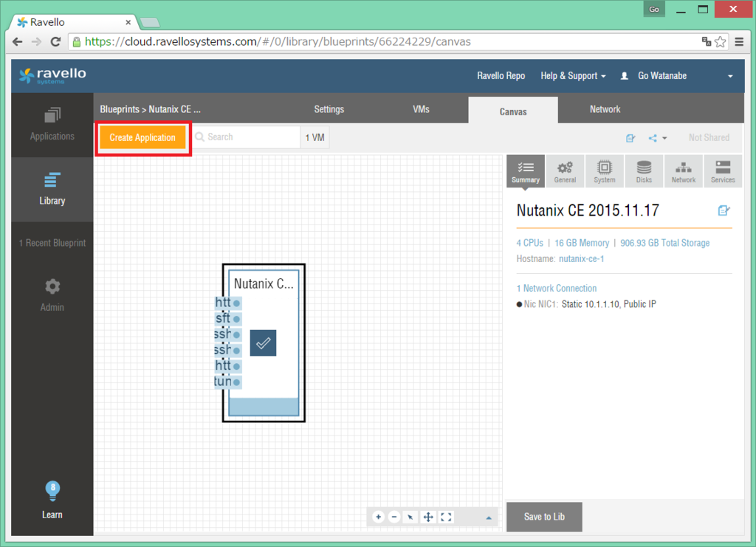Viewport: 756px width, 547px height.
Task: Fit canvas to screen icon
Action: click(x=447, y=517)
